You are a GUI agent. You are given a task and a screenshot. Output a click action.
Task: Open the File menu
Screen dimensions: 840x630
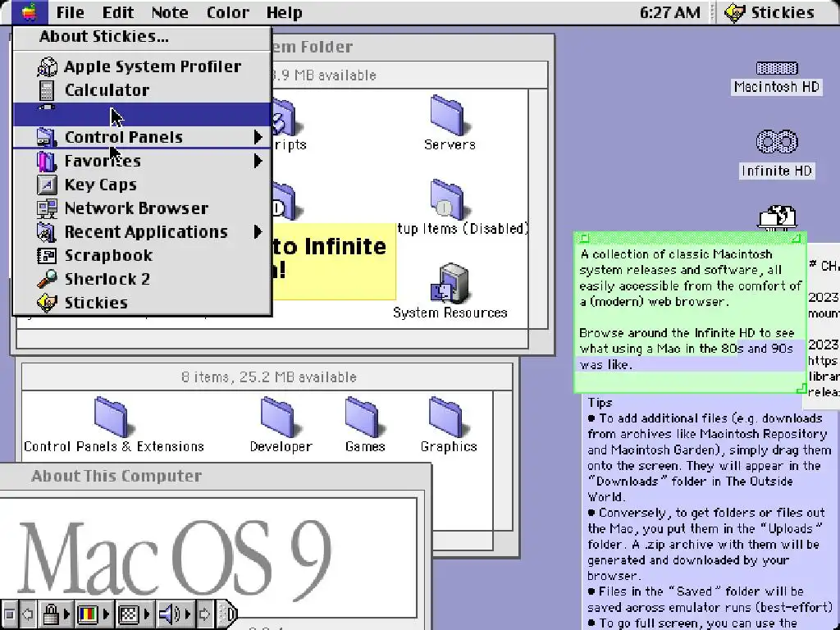[71, 12]
